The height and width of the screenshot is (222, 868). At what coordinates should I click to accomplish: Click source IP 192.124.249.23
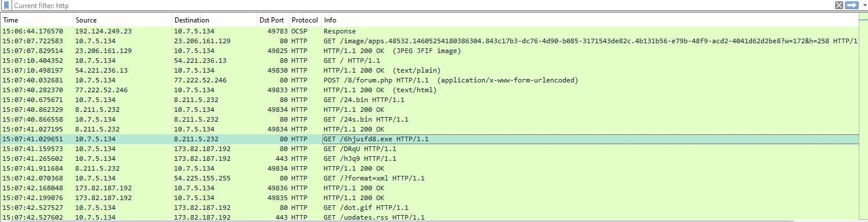(x=103, y=31)
